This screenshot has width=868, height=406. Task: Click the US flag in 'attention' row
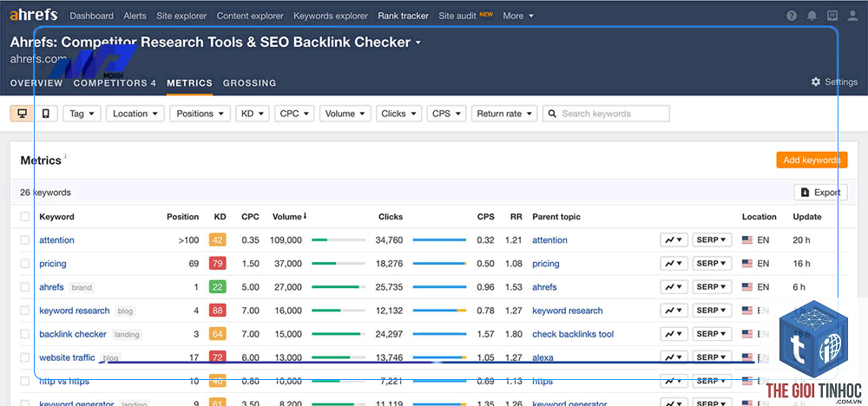747,240
